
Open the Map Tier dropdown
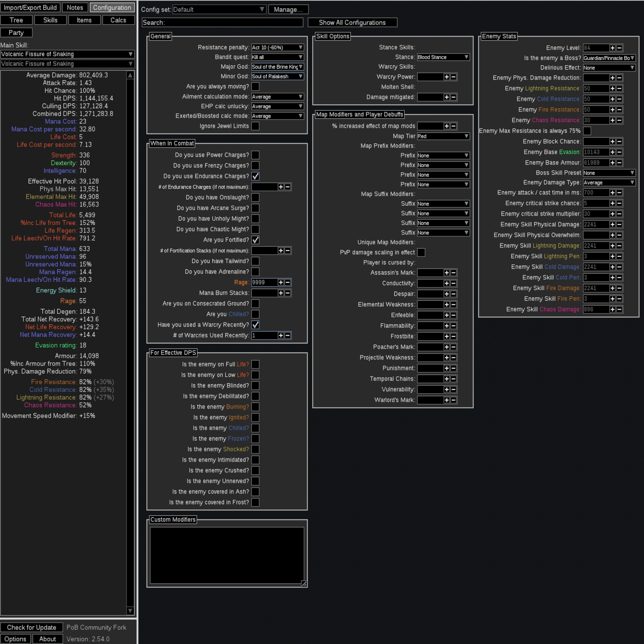click(443, 136)
